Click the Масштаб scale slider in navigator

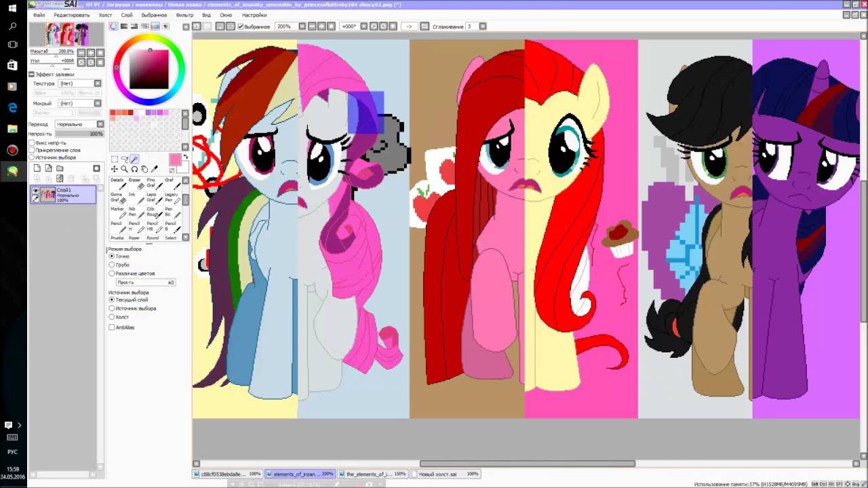pos(52,56)
